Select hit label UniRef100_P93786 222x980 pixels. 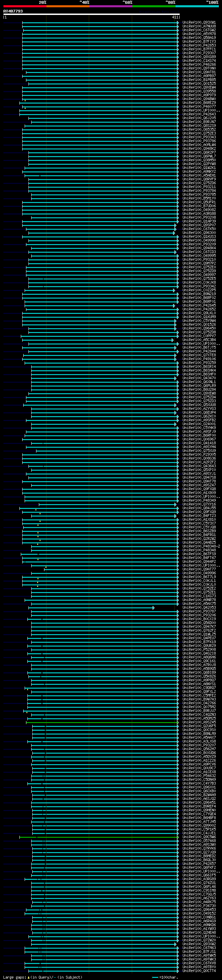199,141
